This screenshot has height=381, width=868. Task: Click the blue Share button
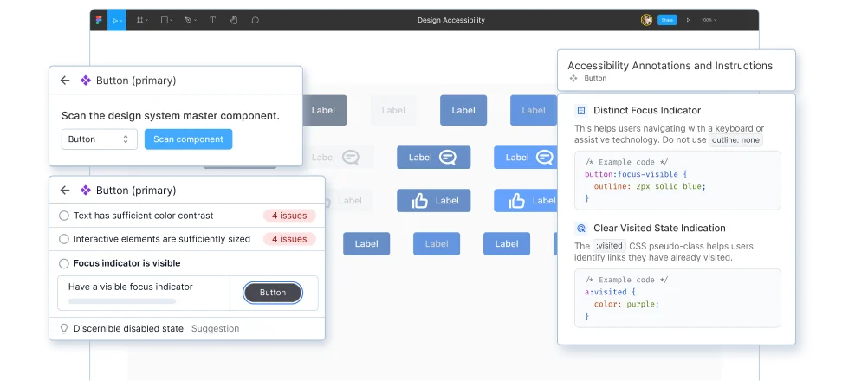[x=666, y=20]
